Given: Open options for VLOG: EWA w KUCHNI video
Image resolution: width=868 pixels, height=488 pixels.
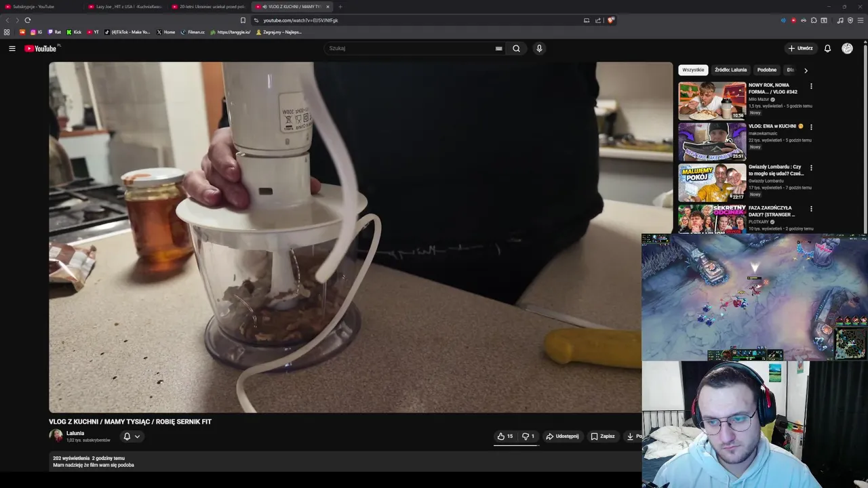Looking at the screenshot, I should [811, 127].
